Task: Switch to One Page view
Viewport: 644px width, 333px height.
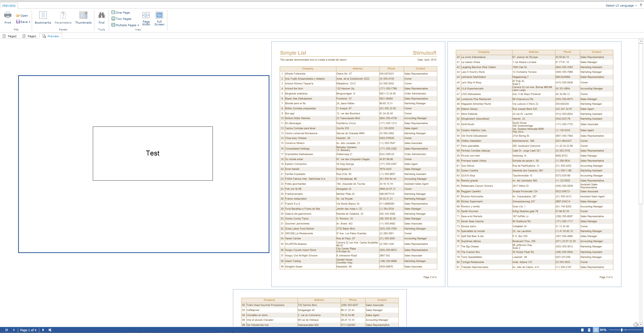Action: [121, 12]
